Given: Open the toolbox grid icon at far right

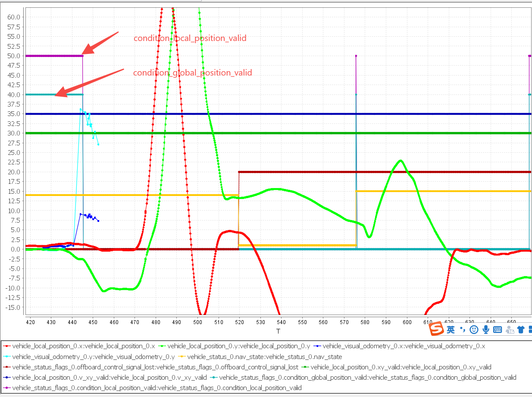Looking at the screenshot, I should (x=530, y=329).
